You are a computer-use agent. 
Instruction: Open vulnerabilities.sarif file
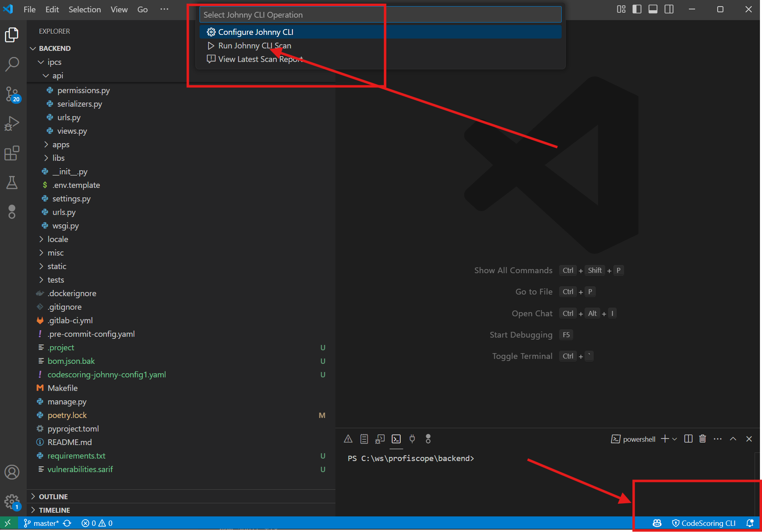(181, 469)
